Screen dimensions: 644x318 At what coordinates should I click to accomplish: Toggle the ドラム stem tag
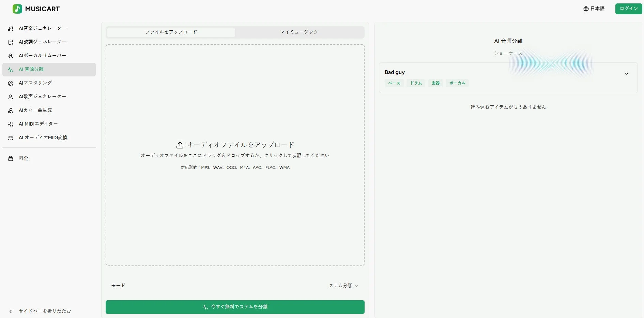click(x=415, y=83)
